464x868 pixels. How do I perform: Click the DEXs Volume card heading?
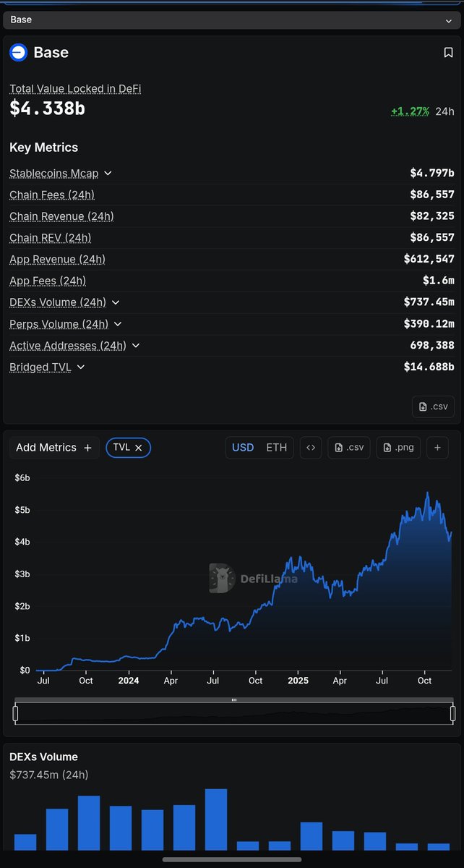pyautogui.click(x=43, y=757)
